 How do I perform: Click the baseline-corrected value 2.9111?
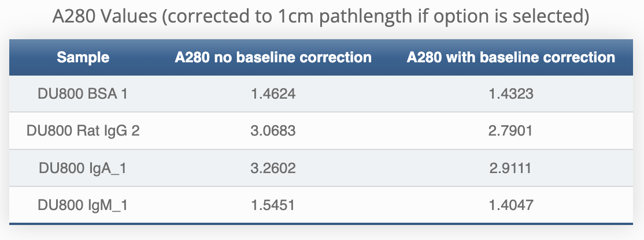510,168
